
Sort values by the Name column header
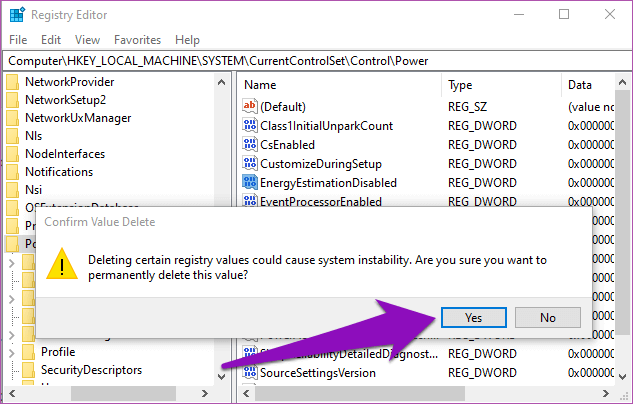260,85
